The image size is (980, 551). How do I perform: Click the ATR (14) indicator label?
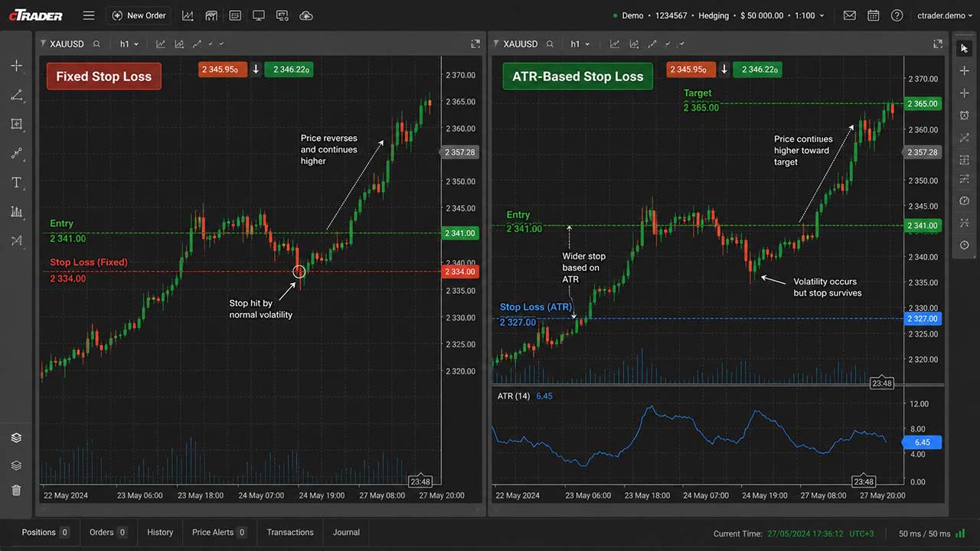513,396
